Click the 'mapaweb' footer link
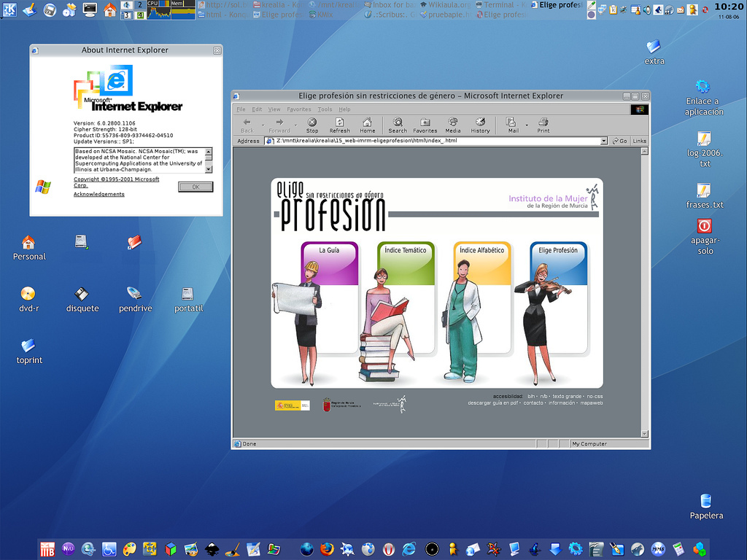This screenshot has width=747, height=560. point(591,402)
